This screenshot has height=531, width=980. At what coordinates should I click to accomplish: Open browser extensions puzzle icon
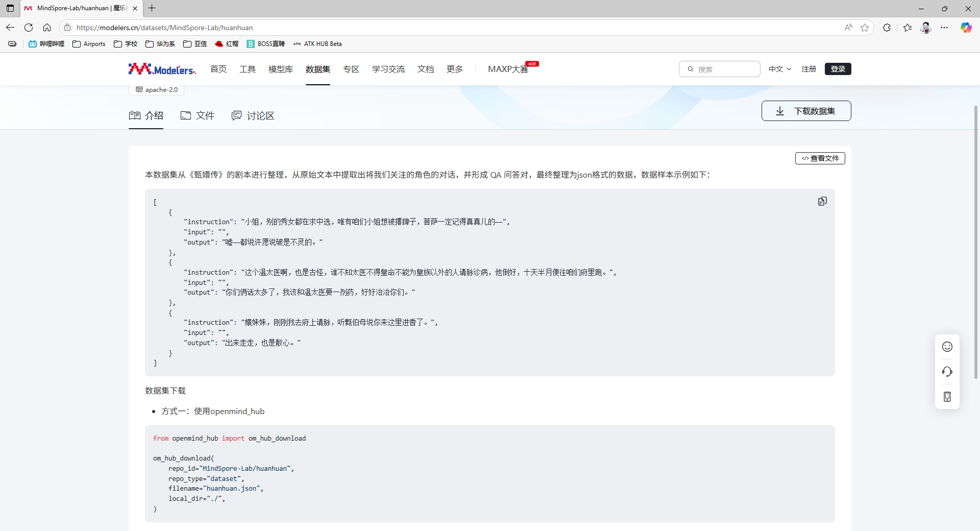(x=887, y=28)
